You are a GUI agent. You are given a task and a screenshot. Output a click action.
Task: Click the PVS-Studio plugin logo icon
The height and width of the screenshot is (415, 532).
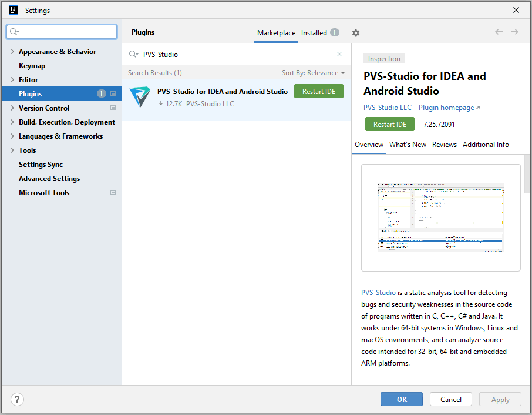(x=140, y=97)
